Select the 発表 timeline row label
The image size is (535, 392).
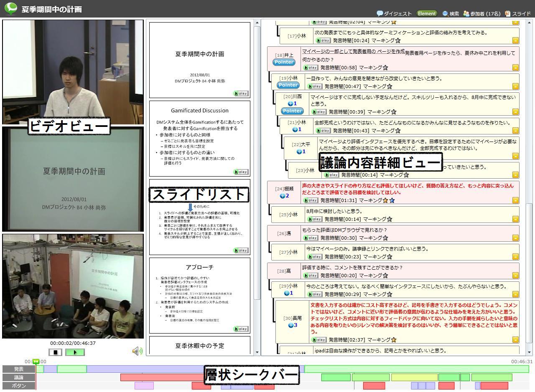tap(19, 369)
